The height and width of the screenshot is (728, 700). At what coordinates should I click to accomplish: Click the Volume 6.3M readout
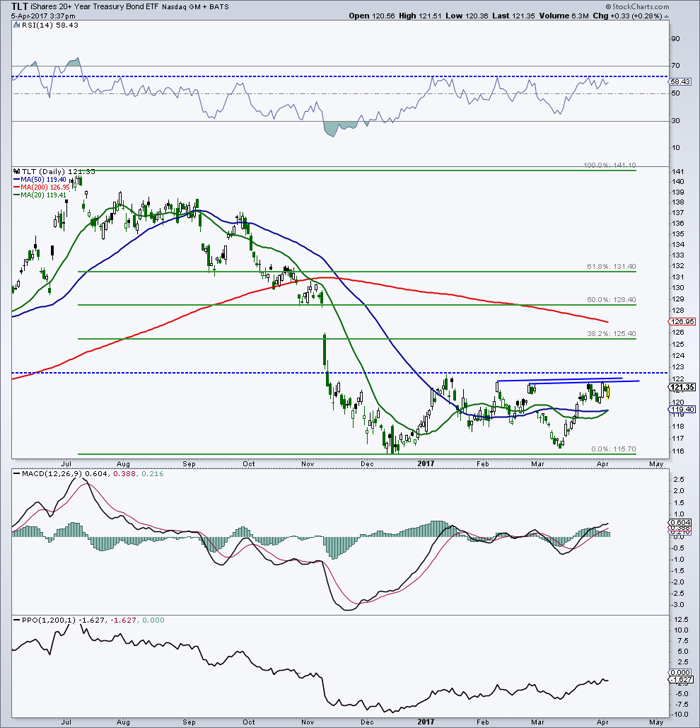(564, 16)
